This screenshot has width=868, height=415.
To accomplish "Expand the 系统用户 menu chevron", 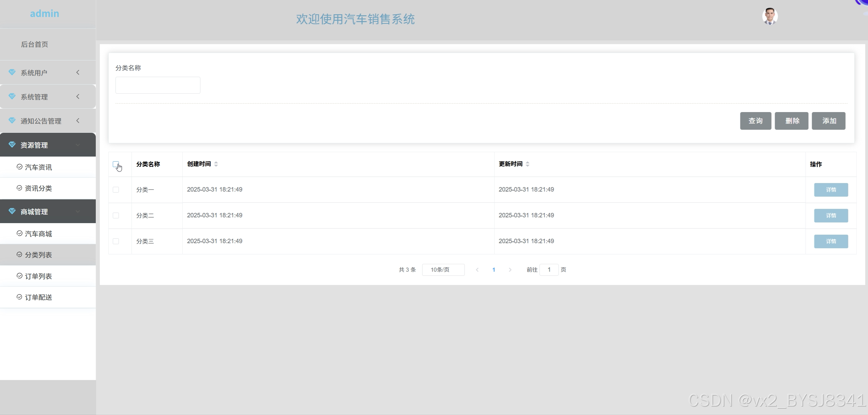I will pos(78,72).
